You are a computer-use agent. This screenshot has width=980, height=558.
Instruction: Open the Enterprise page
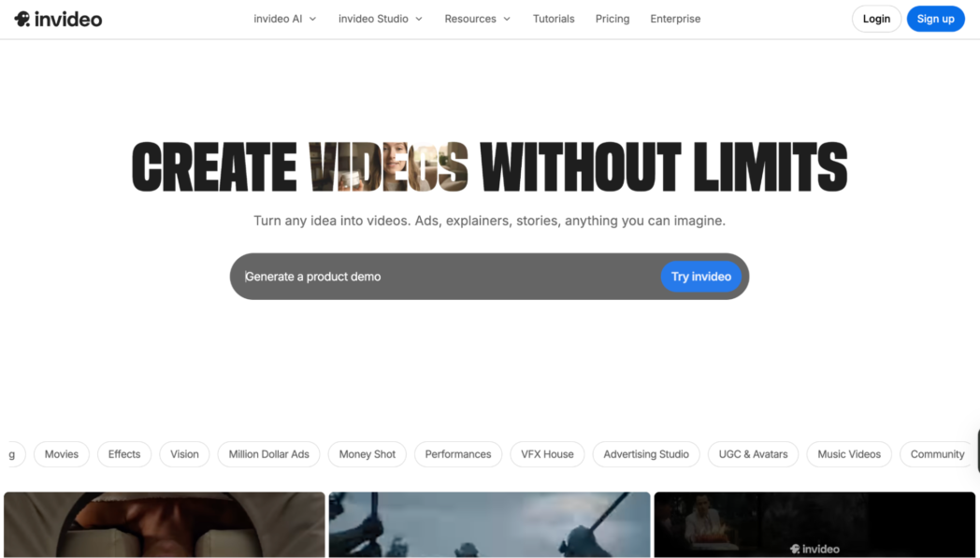[x=676, y=19]
